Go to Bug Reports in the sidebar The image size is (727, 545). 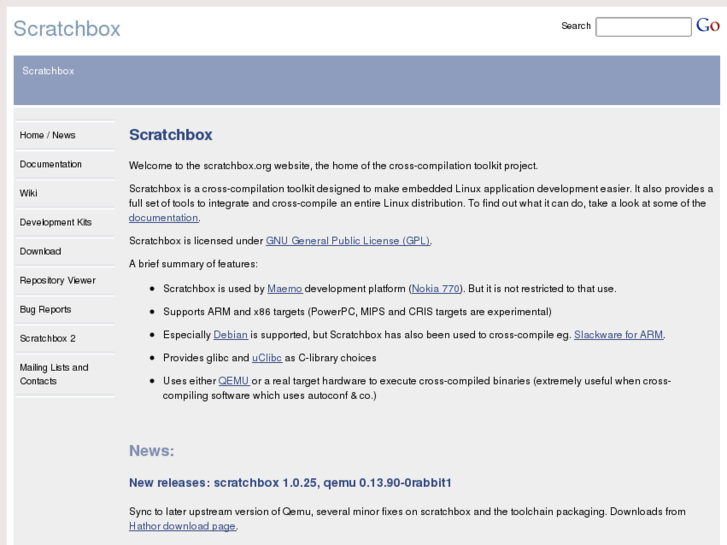[45, 309]
